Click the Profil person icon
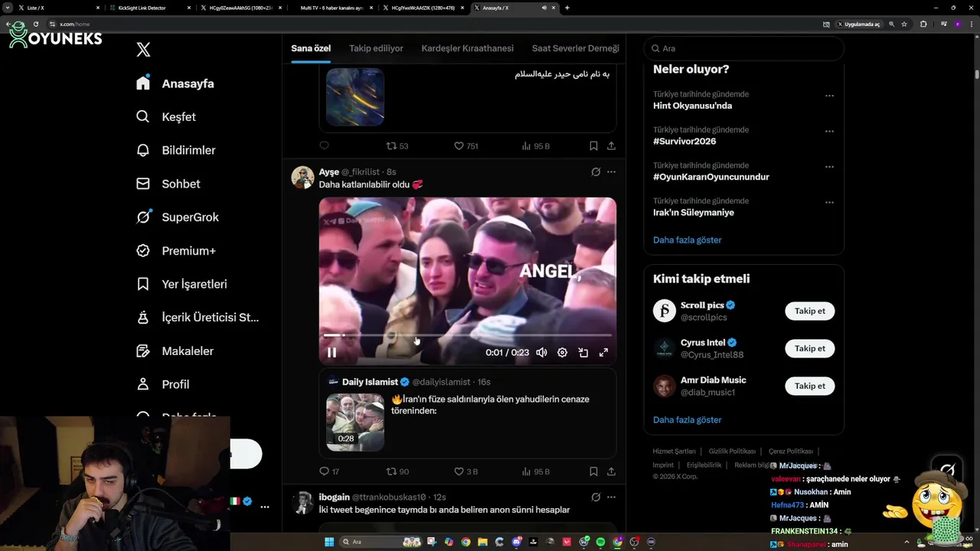980x551 pixels. 143,384
